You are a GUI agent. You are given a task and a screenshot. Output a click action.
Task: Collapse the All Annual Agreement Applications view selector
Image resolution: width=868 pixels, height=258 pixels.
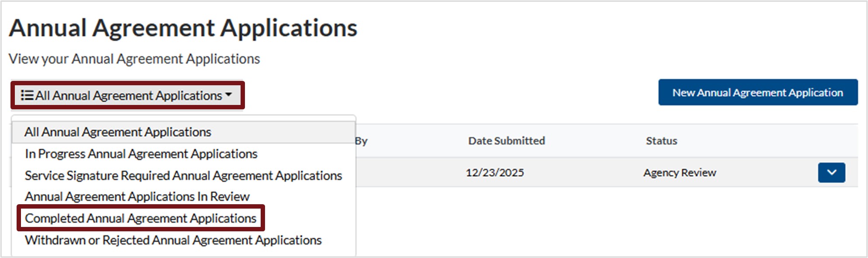(128, 95)
